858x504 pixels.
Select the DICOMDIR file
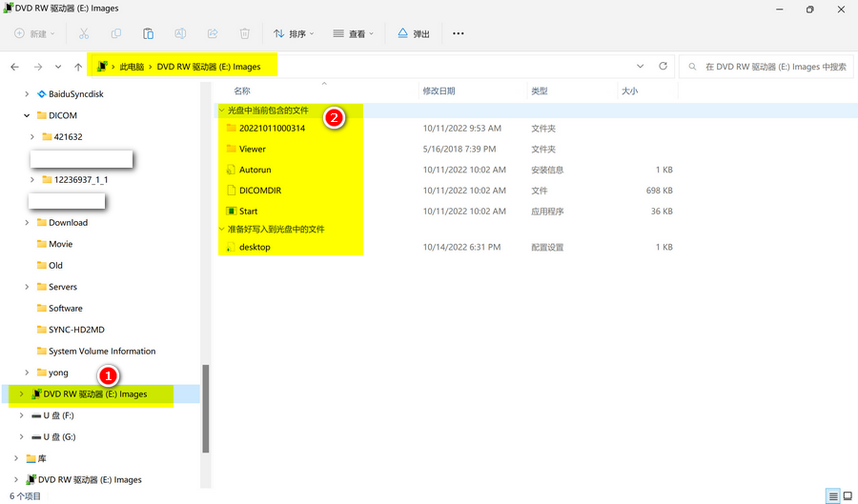click(x=260, y=191)
